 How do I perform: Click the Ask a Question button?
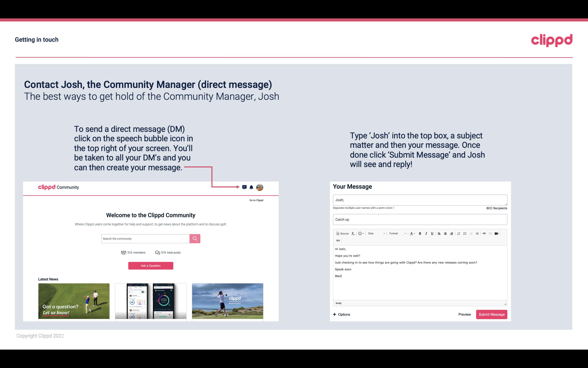click(x=151, y=266)
